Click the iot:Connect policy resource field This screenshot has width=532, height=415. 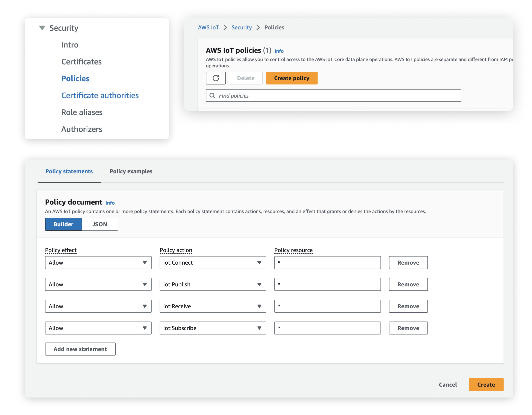pos(327,263)
